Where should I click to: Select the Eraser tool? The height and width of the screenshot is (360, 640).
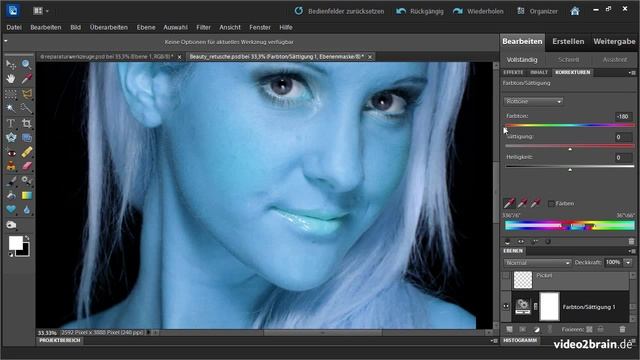click(x=27, y=166)
